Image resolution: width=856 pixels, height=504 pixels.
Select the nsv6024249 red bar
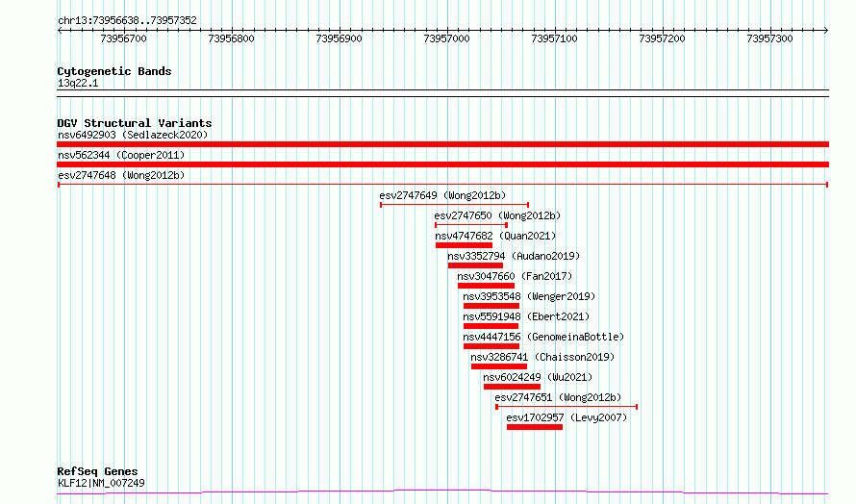(x=512, y=387)
